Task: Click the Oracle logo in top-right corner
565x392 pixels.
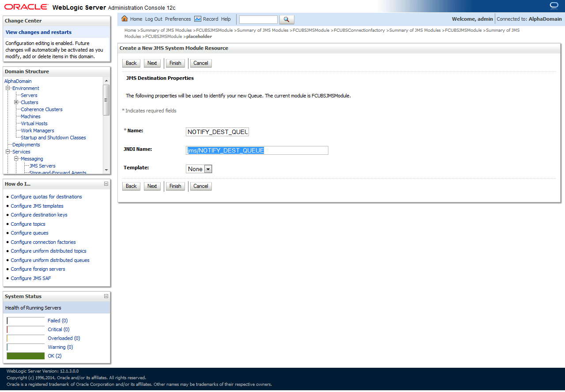Action: (x=554, y=6)
